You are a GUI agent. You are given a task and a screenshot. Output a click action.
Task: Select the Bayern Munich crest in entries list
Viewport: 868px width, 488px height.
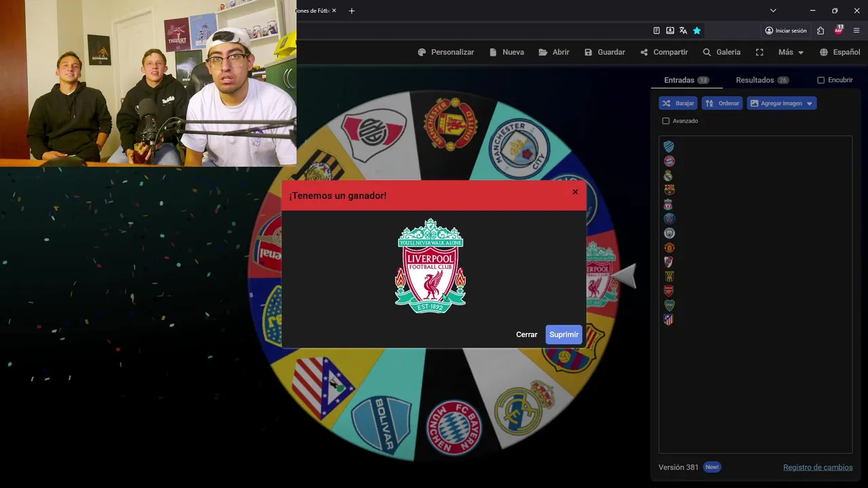coord(669,161)
